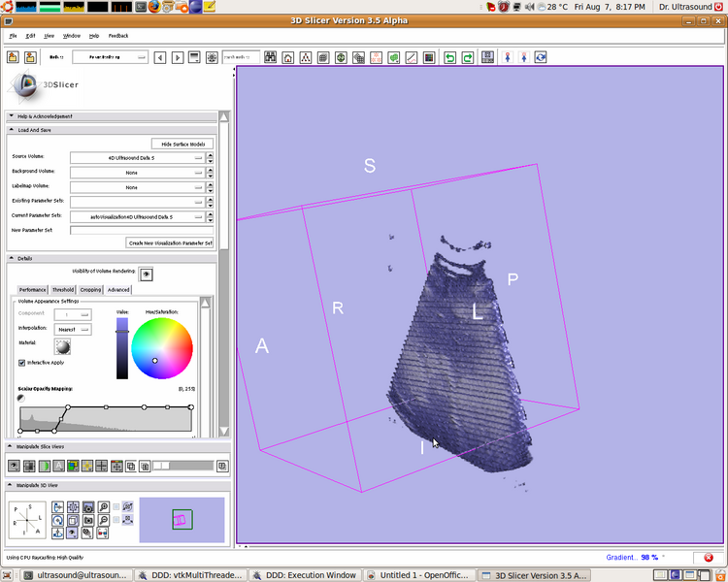This screenshot has width=728, height=582.
Task: Click the Hide Surface Models button
Action: tap(182, 144)
